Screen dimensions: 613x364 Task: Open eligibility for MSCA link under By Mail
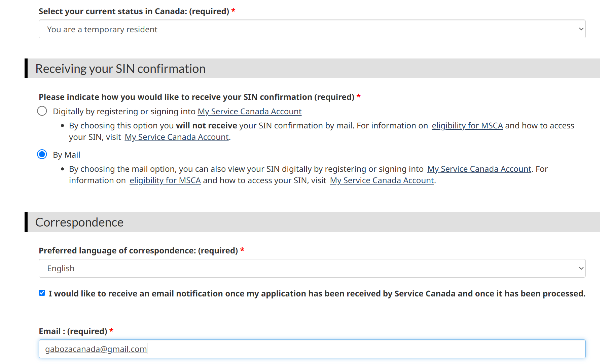[x=165, y=180]
